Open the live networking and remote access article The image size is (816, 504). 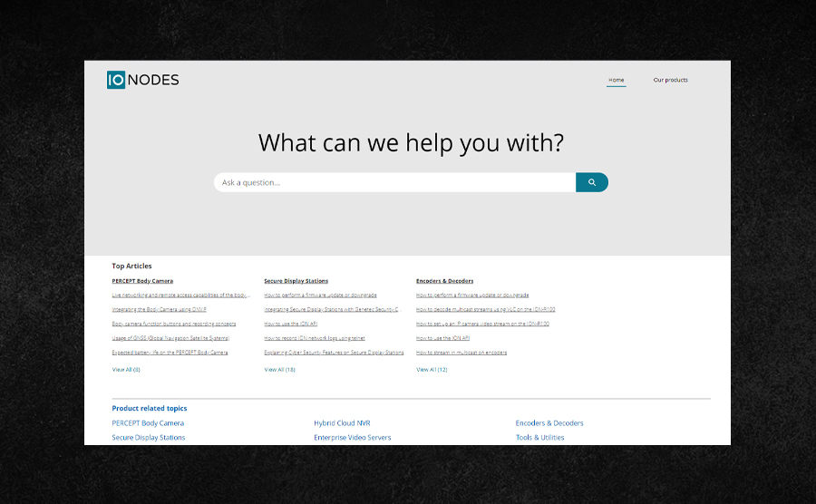click(x=180, y=295)
